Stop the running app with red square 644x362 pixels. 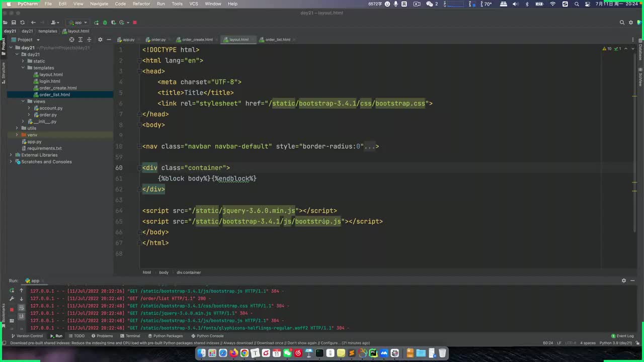[x=135, y=23]
